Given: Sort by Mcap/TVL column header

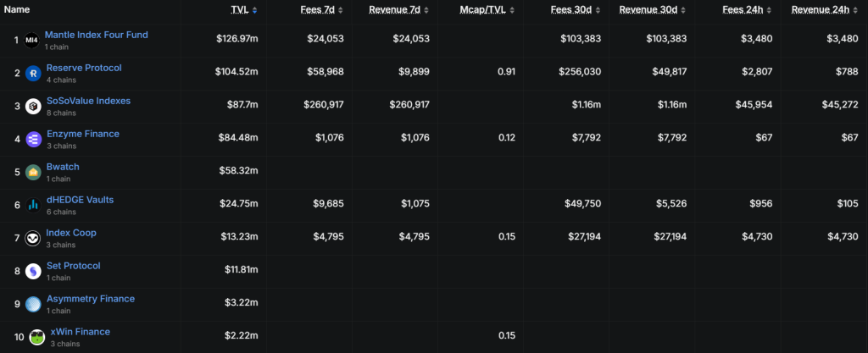Looking at the screenshot, I should coord(484,9).
